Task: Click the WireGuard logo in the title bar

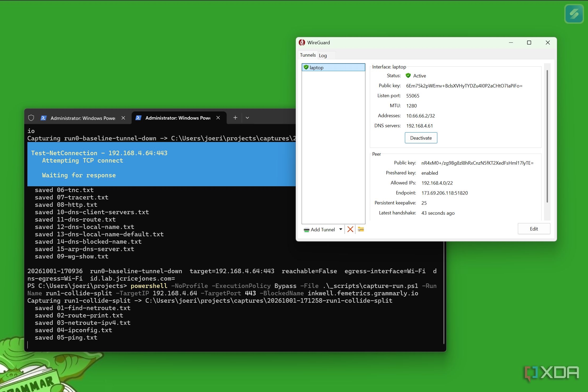Action: pyautogui.click(x=302, y=42)
